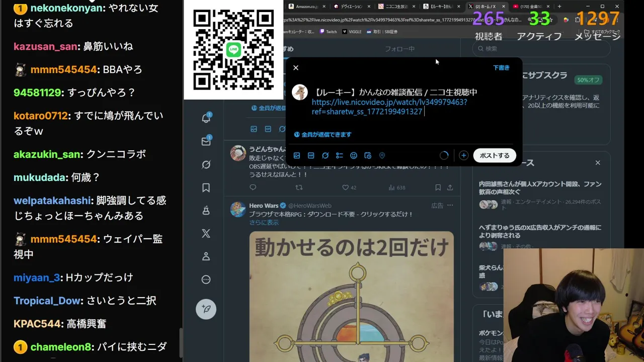The image size is (644, 362).
Task: Use Grok enhance in compose dialog toolbar
Action: [x=326, y=155]
